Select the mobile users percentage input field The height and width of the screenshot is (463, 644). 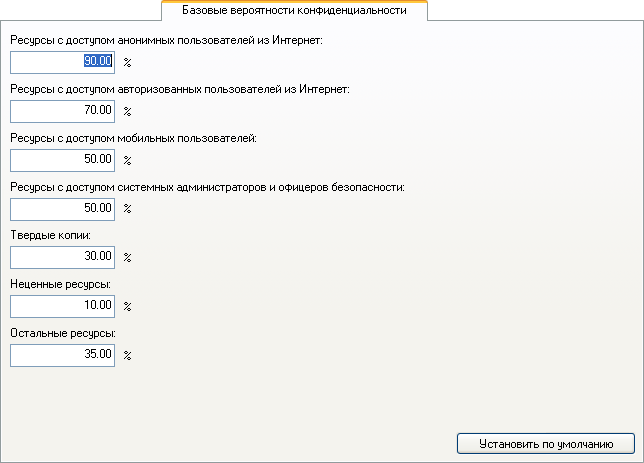(x=62, y=160)
